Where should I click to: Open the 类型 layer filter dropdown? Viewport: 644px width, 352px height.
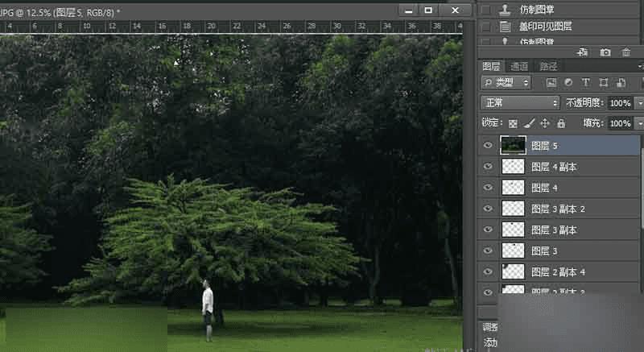[506, 82]
